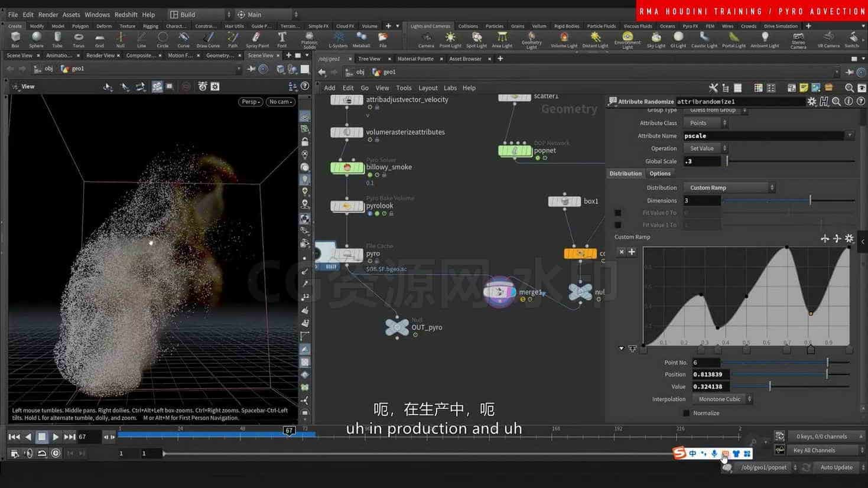Screen dimensions: 868x488
Task: Open the Redshift menu
Action: tap(126, 15)
